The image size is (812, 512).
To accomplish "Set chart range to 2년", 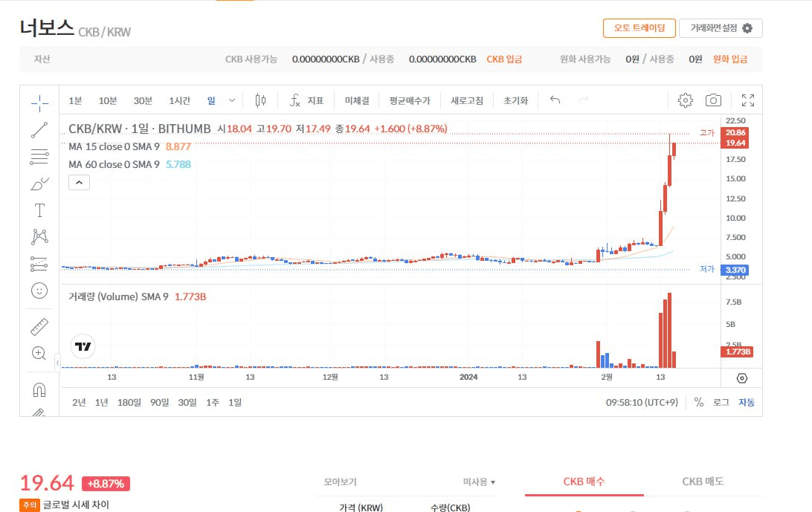I will pyautogui.click(x=79, y=402).
